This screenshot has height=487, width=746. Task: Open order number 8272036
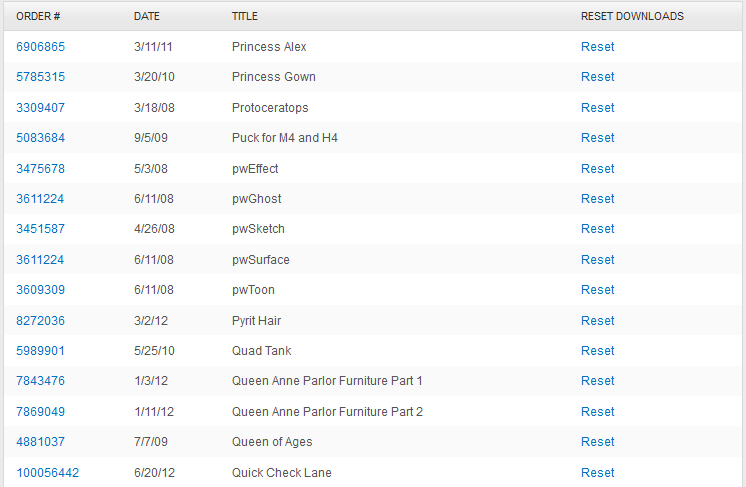40,321
